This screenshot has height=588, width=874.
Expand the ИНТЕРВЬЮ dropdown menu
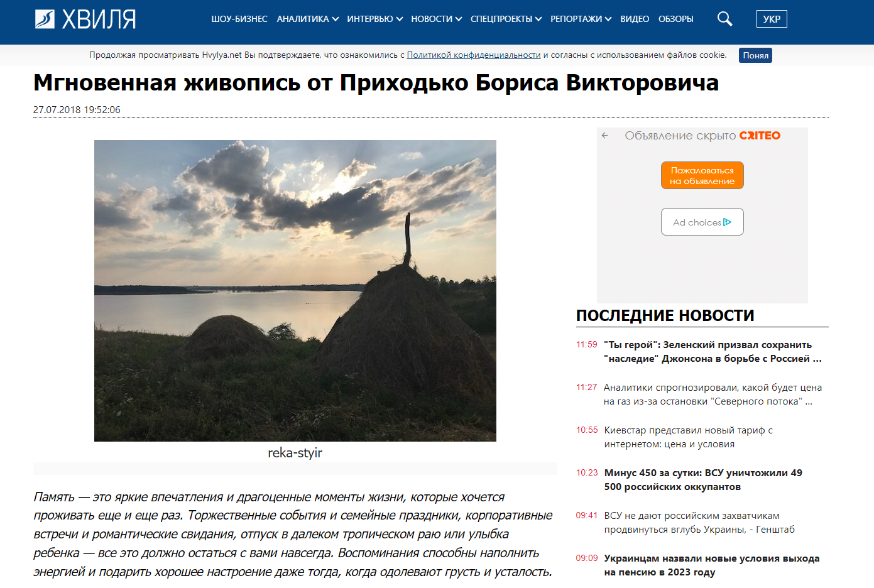(374, 19)
